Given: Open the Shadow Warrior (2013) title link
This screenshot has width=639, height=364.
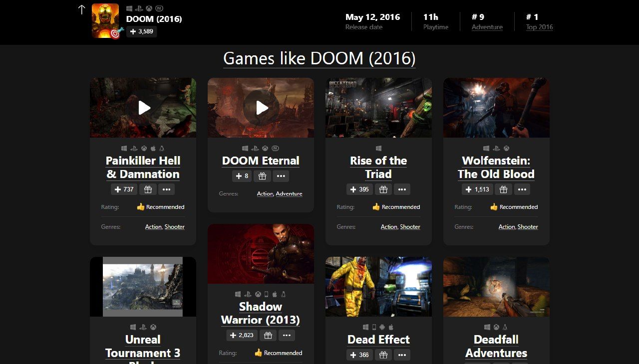Looking at the screenshot, I should [261, 313].
